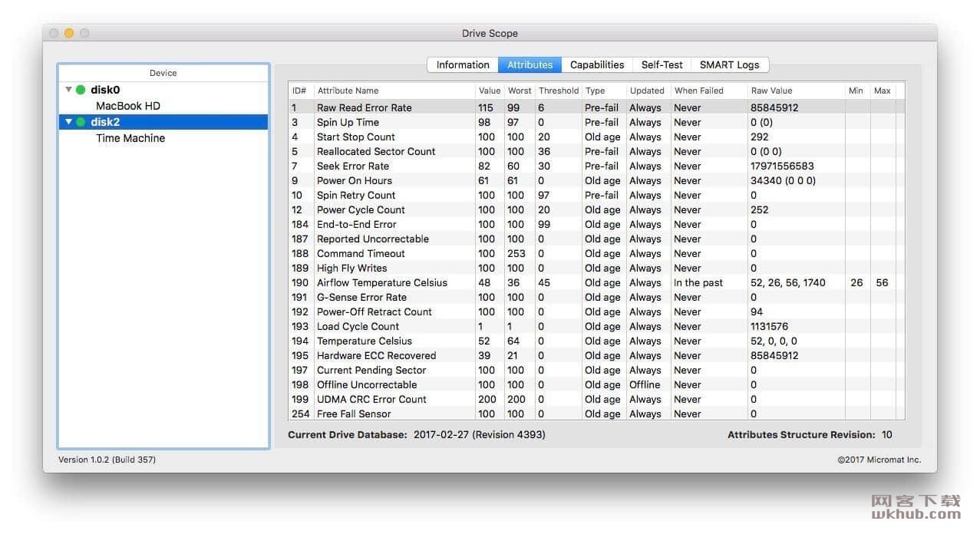Select the Reallocated Sector Count row
This screenshot has height=534, width=980.
pyautogui.click(x=596, y=151)
